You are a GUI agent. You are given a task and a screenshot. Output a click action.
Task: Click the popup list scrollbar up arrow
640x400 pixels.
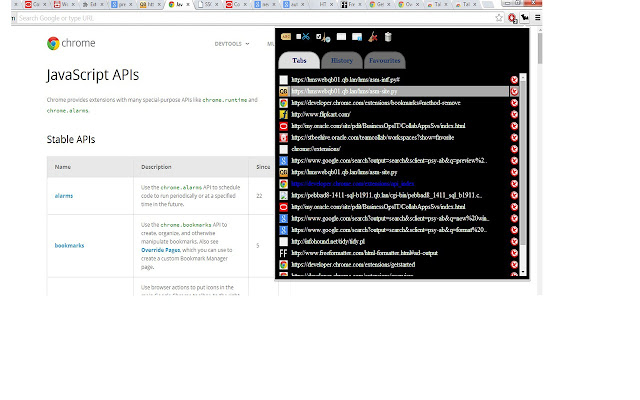pyautogui.click(x=523, y=77)
